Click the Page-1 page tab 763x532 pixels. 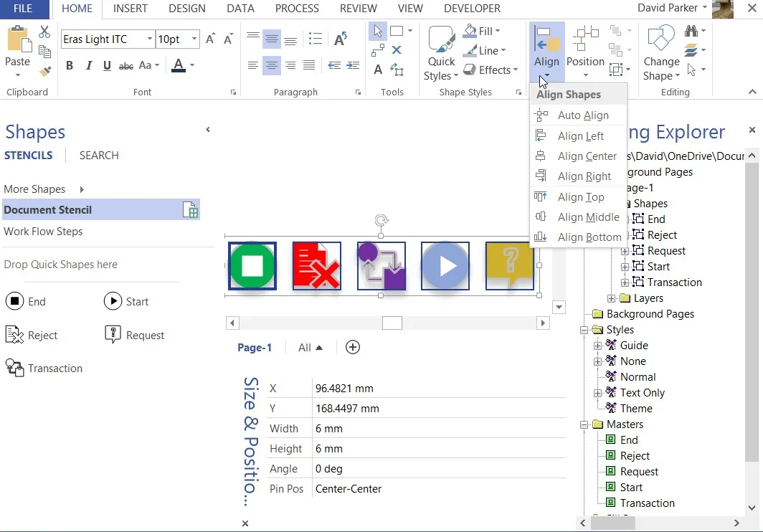254,348
